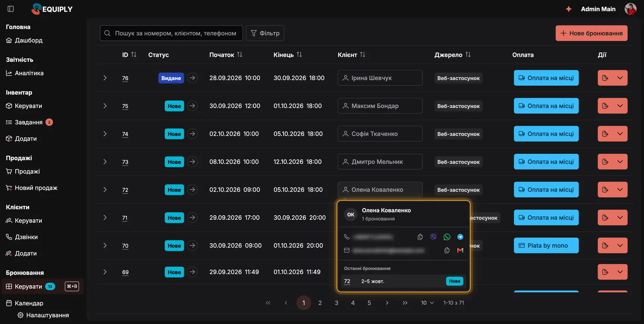Go to page 3 of bookings

[337, 303]
